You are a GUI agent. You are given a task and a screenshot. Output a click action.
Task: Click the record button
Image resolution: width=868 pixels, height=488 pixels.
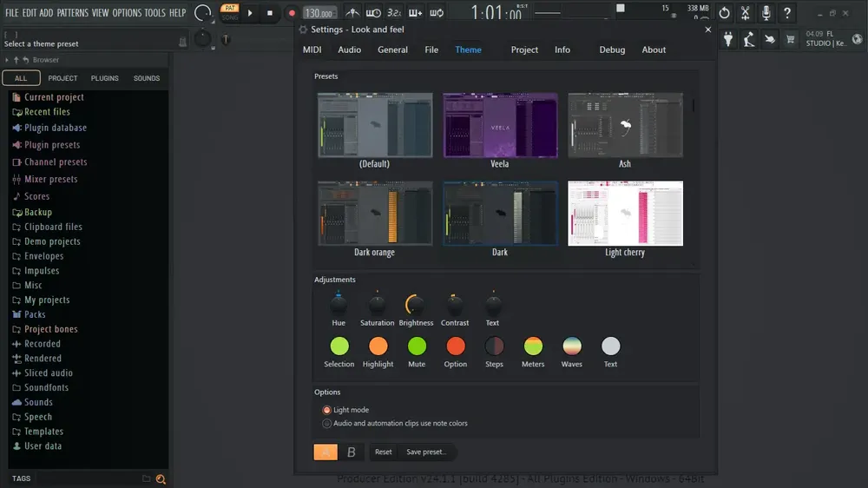[x=292, y=13]
